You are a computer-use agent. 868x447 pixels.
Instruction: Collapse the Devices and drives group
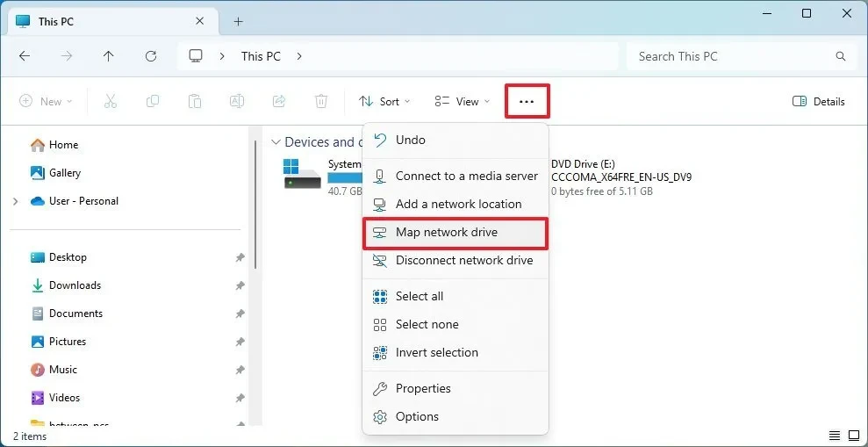(276, 142)
